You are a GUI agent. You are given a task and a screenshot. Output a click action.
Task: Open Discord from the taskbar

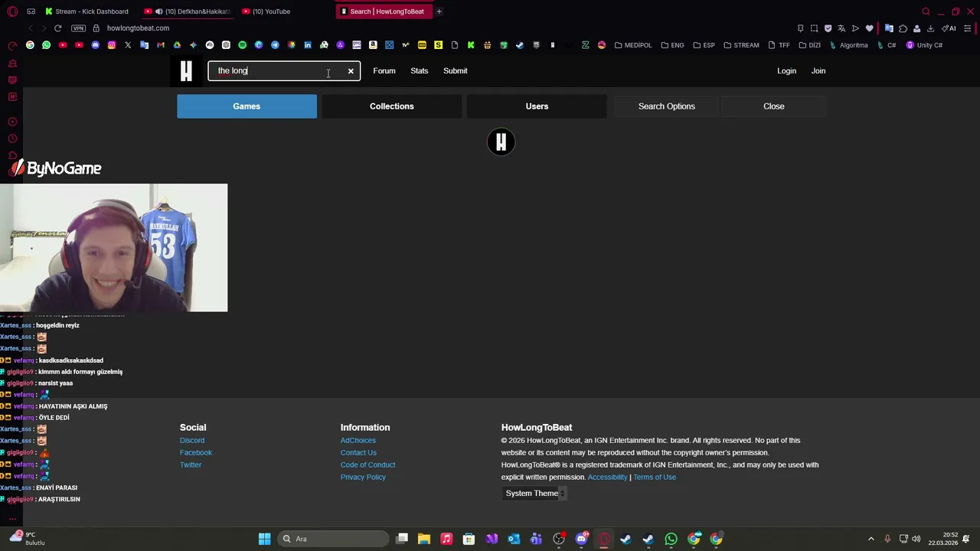[581, 539]
